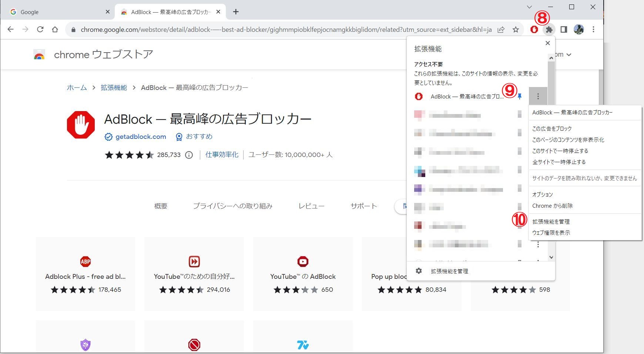Click the blue 7 extension icon
Screen dimensions: 644x354
click(x=303, y=345)
